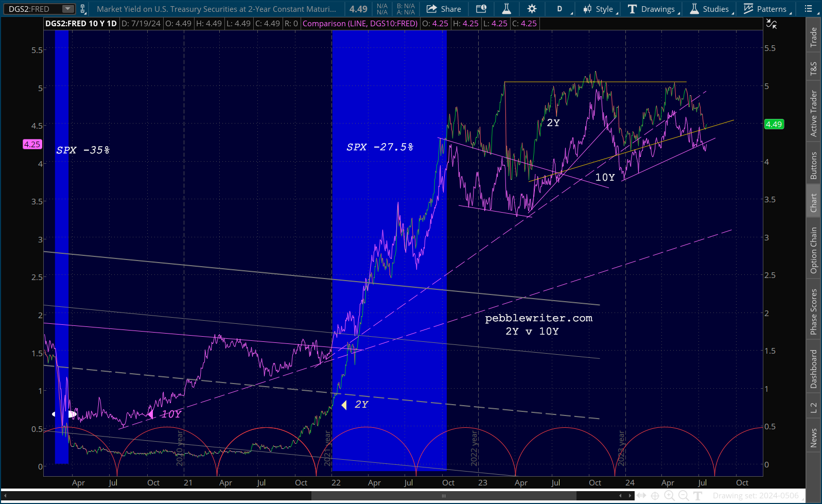The height and width of the screenshot is (504, 822).
Task: Click the 2022 year vertical marker label
Action: pos(475,448)
